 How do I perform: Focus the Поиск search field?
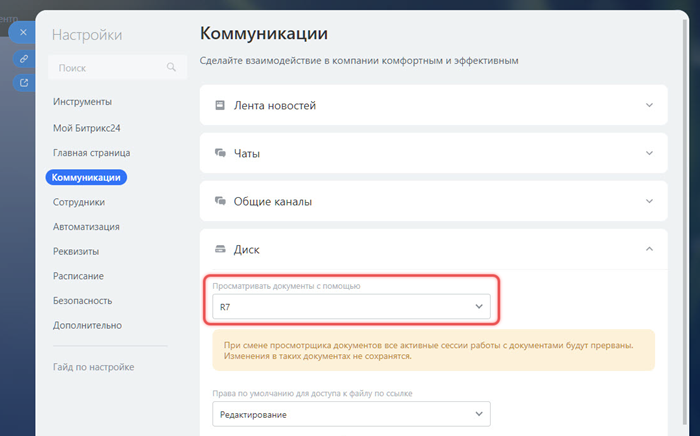(x=117, y=67)
